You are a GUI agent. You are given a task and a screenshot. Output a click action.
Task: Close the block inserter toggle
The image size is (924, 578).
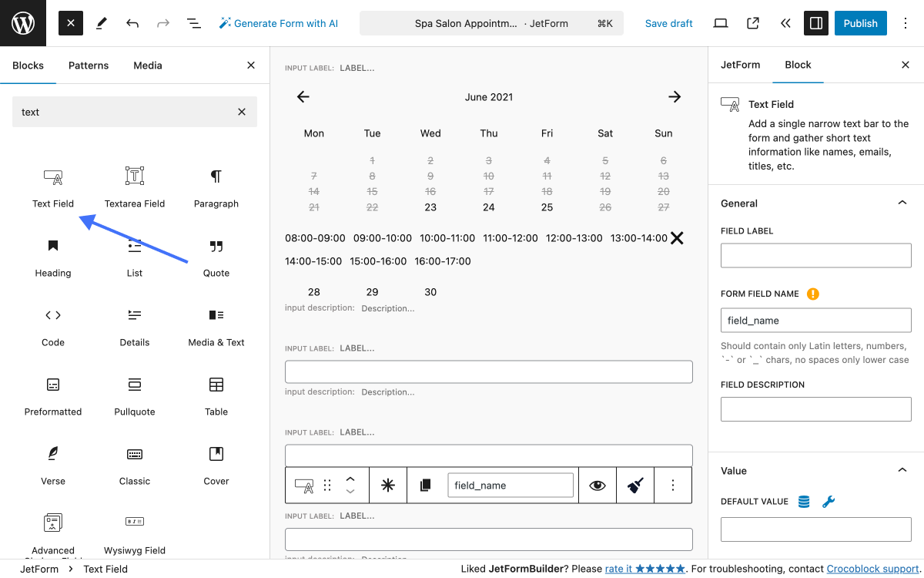click(x=71, y=23)
